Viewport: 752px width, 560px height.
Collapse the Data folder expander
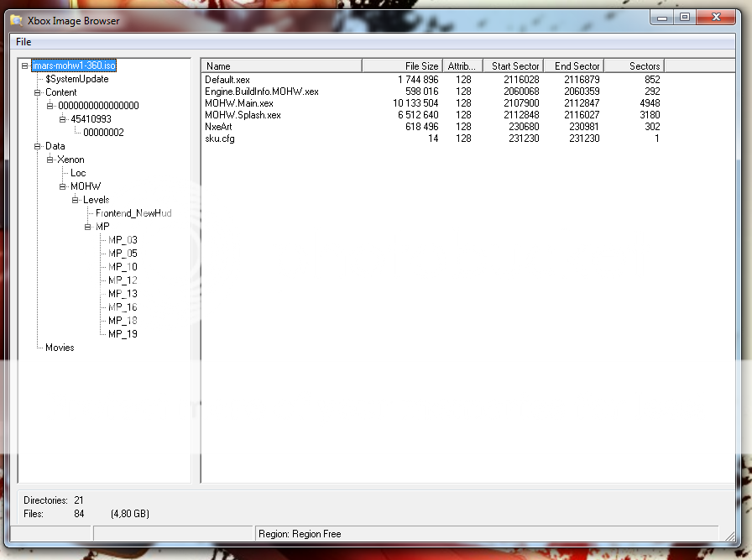click(38, 146)
